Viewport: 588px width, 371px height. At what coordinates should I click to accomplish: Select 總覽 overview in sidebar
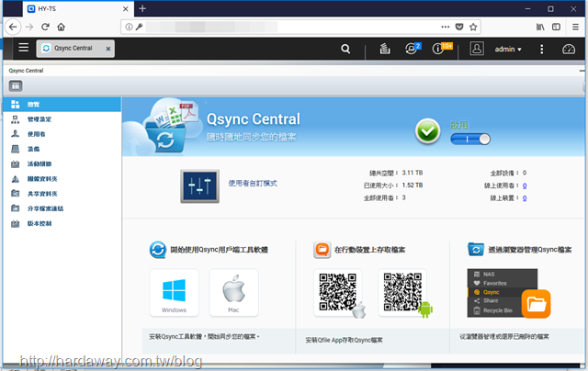62,104
